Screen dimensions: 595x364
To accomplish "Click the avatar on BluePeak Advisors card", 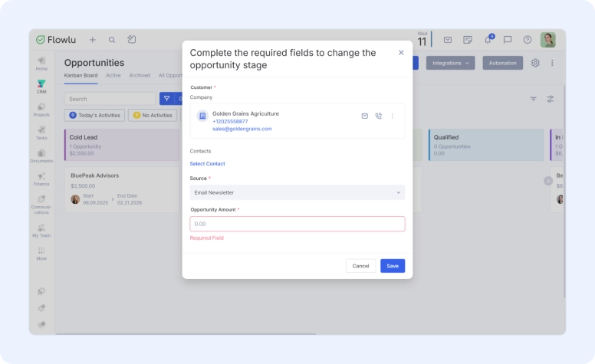I will (x=75, y=199).
